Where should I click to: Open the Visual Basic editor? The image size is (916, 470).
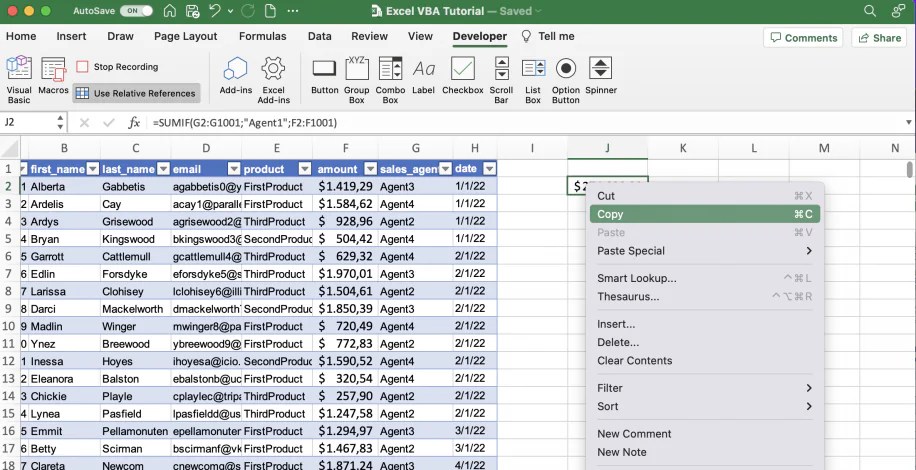coord(19,79)
